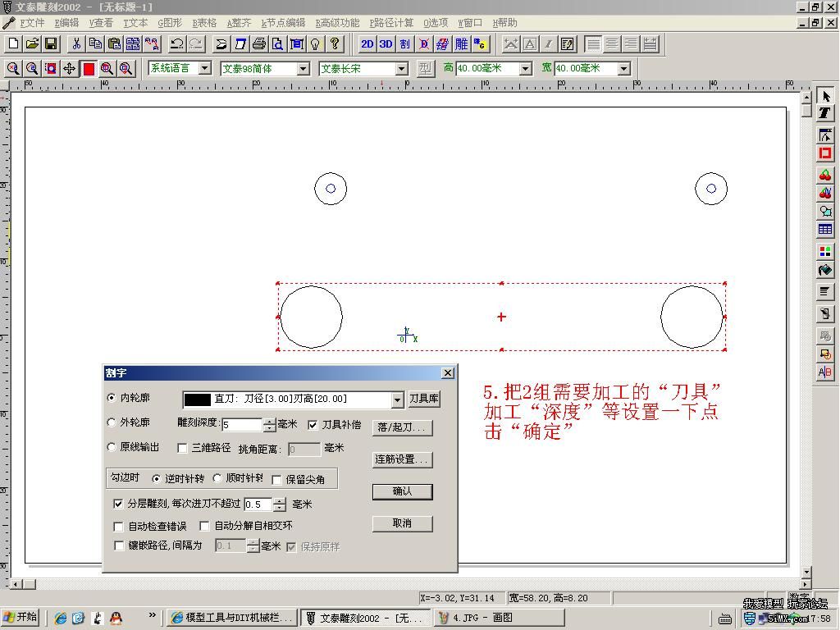
Task: Switch to the 4.JPG 画图 taskbar window
Action: (498, 618)
